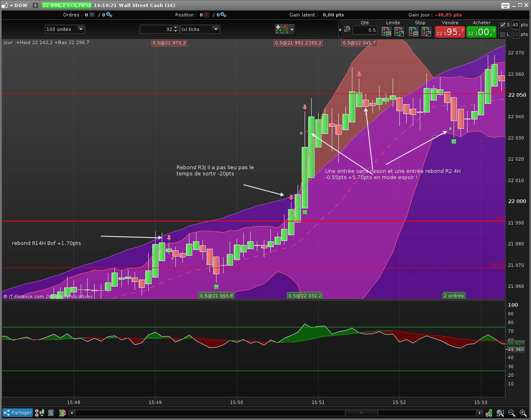Select the second Stop order icon
Screen dimensions: 531x420
tap(426, 31)
